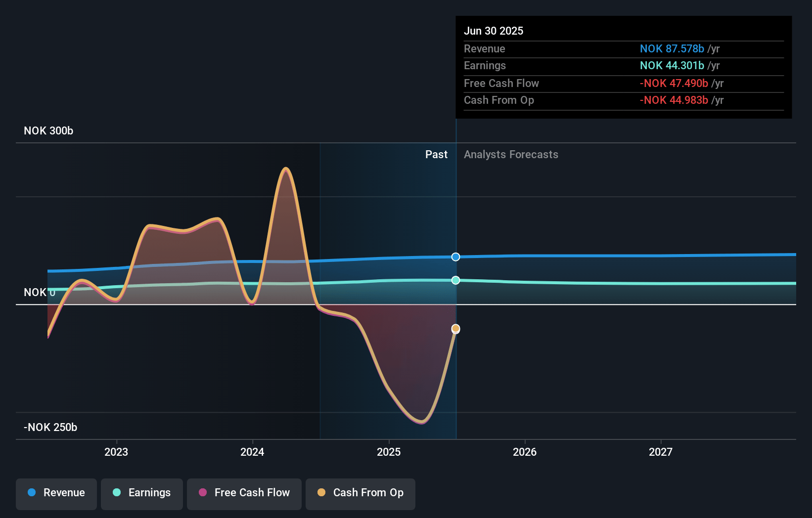Select the Revenue data point marker on chart
The width and height of the screenshot is (812, 518).
click(455, 257)
